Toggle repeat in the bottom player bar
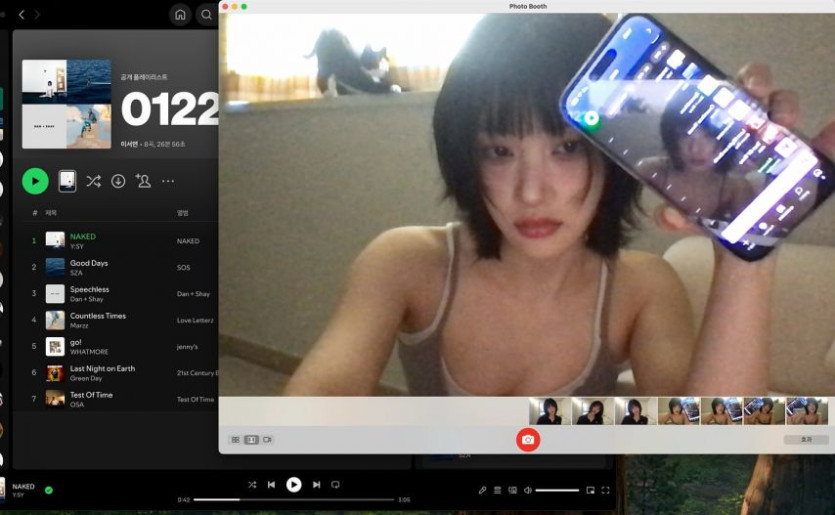The image size is (835, 515). [335, 485]
